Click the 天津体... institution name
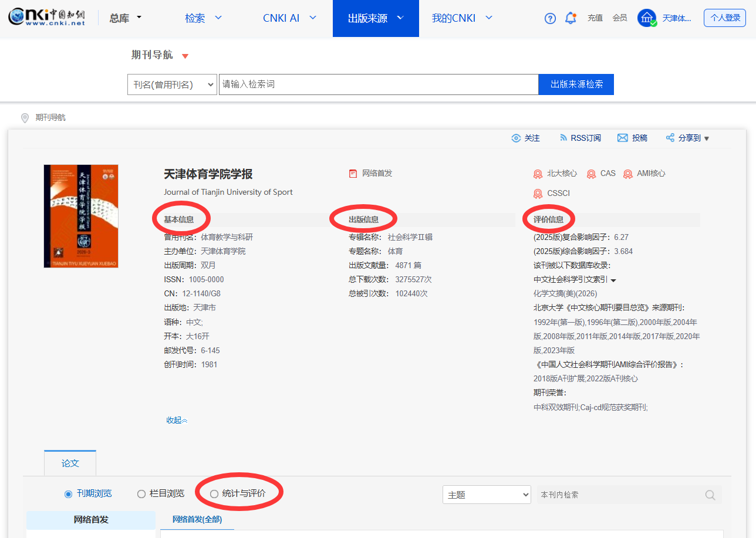 tap(677, 18)
